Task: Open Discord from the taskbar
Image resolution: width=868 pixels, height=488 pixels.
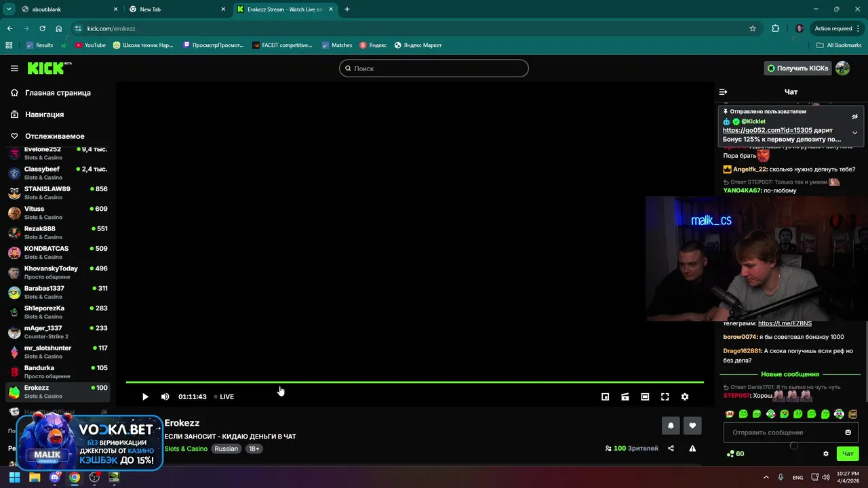Action: [x=55, y=477]
